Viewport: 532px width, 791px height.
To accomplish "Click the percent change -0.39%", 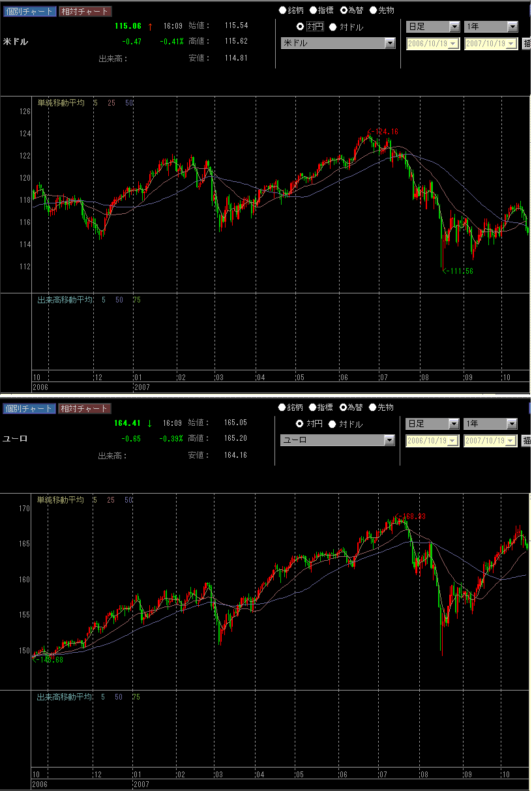I will click(171, 439).
